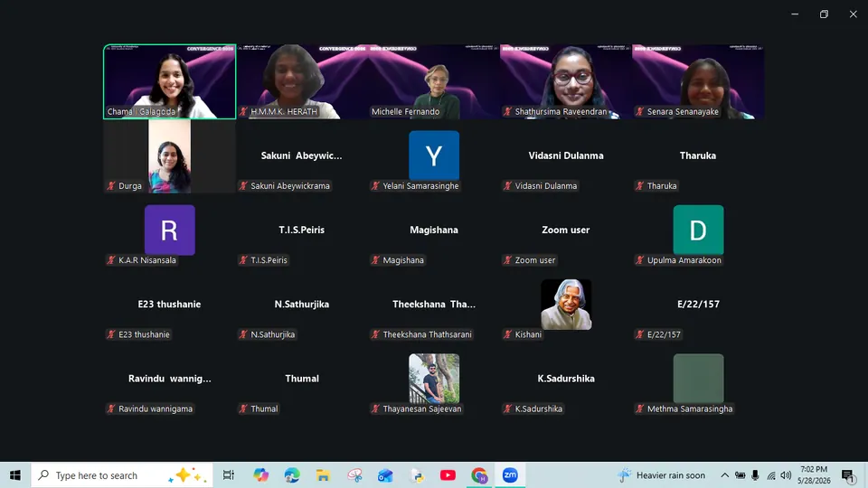Open Task View in taskbar
The image size is (868, 488).
[228, 475]
